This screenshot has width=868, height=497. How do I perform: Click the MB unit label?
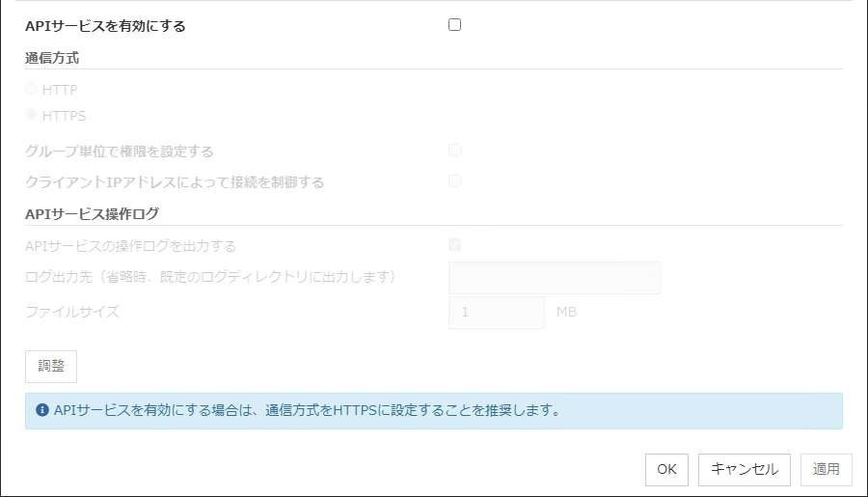(567, 312)
